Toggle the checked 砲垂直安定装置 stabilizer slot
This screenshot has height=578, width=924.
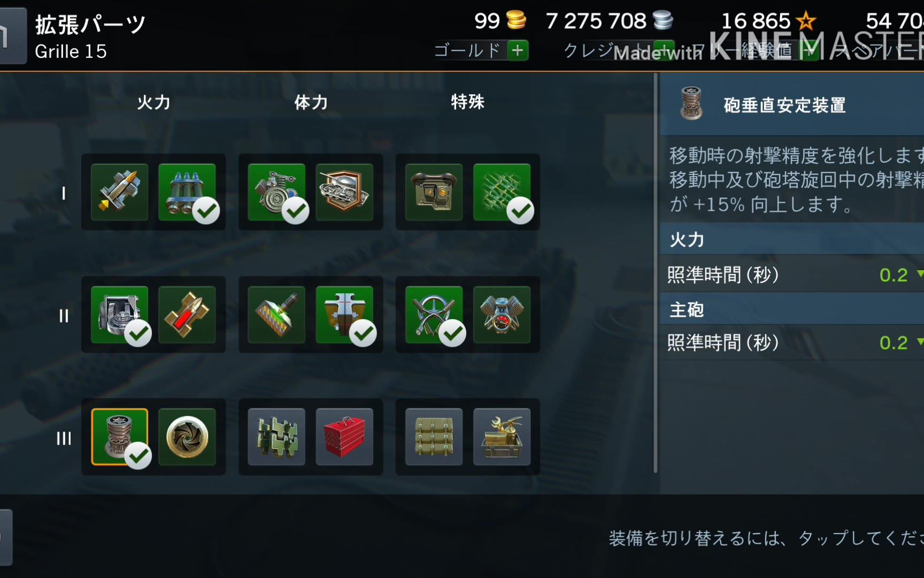119,437
